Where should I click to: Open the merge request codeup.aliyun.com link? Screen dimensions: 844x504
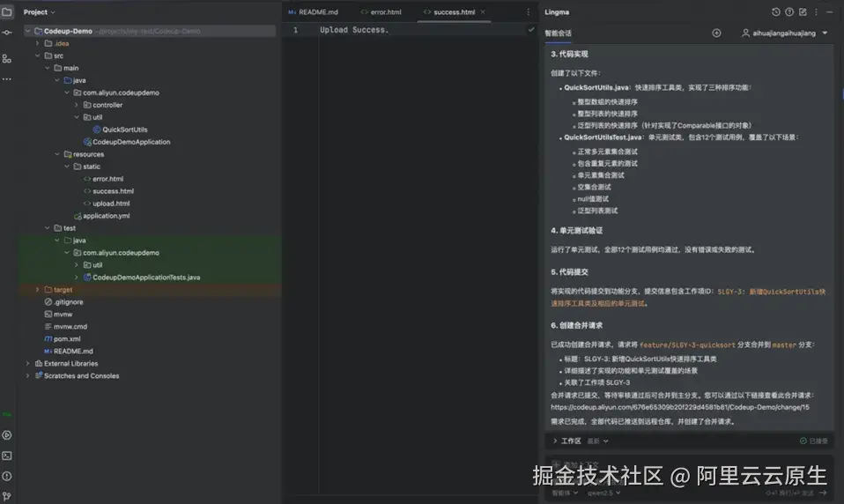680,407
